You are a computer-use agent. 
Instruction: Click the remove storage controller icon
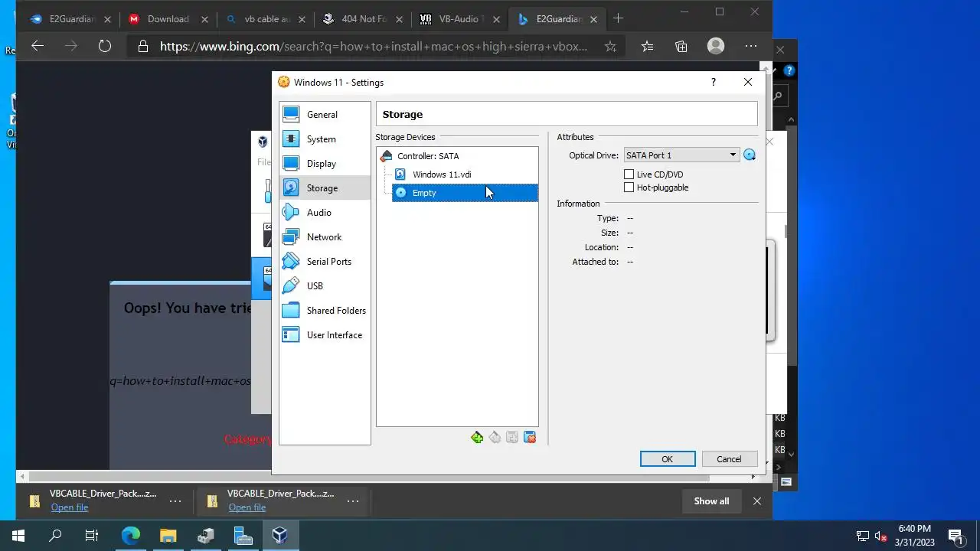[495, 438]
